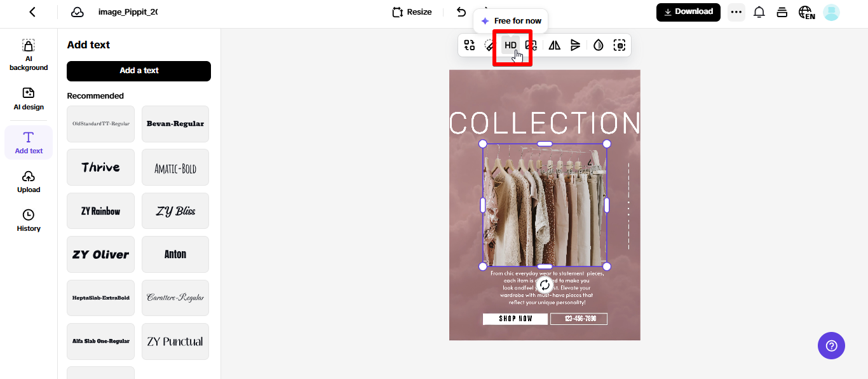Open the AI background panel
This screenshot has height=379, width=868.
pyautogui.click(x=29, y=55)
